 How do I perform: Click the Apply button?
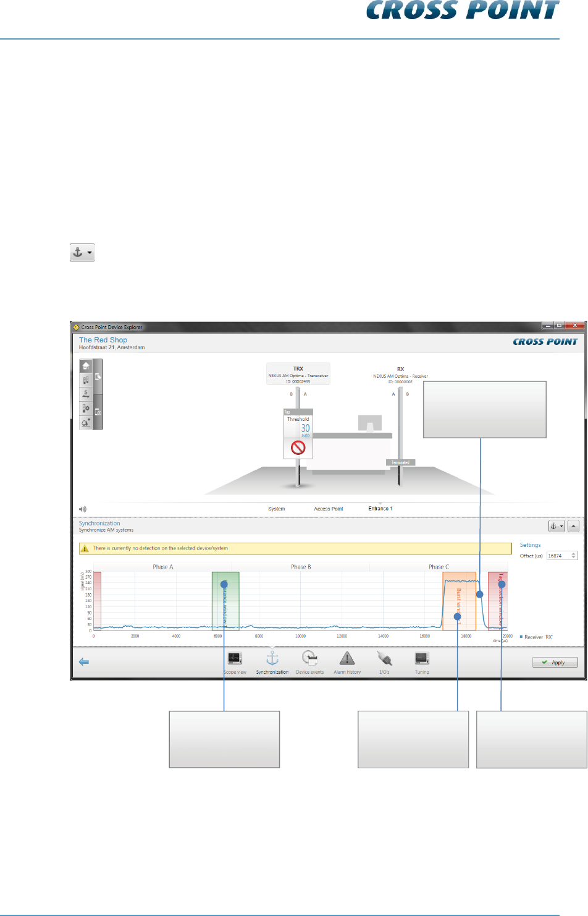[x=555, y=662]
